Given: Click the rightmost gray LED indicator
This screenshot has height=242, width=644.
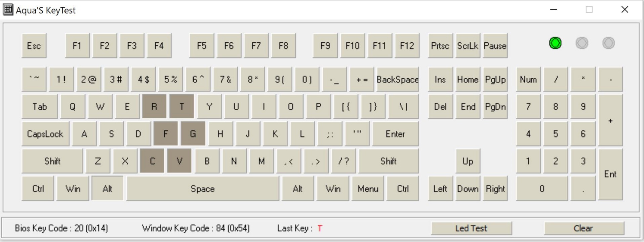Looking at the screenshot, I should pos(608,43).
